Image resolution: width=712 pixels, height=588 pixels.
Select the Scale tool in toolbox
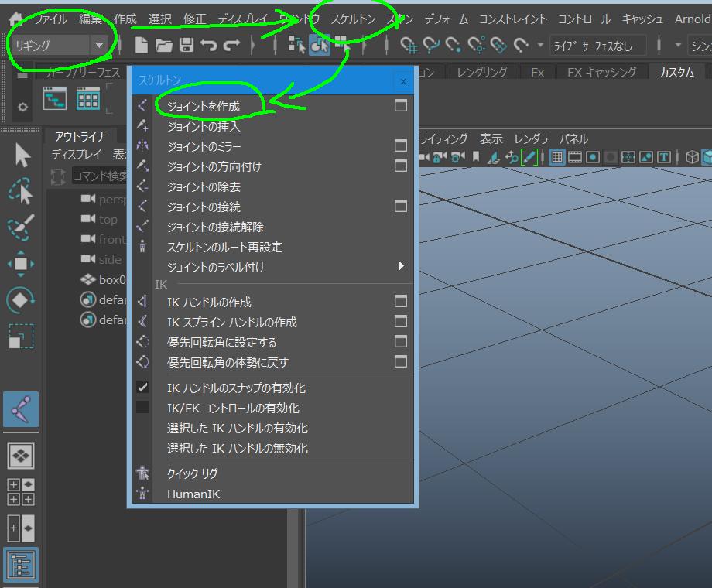pos(21,336)
